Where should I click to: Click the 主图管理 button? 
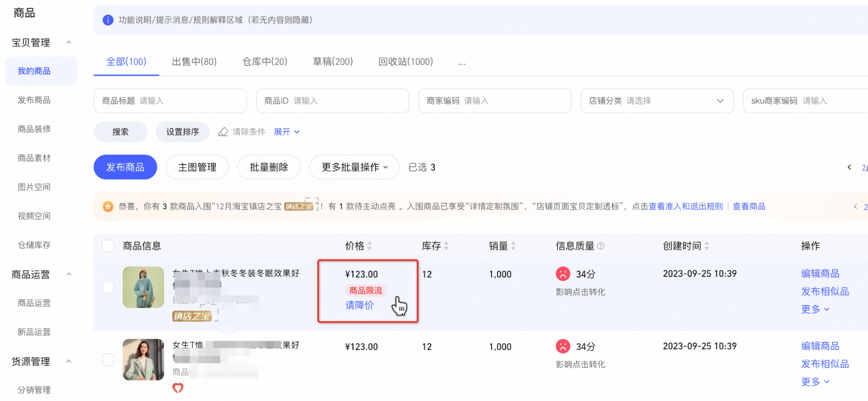pyautogui.click(x=197, y=167)
